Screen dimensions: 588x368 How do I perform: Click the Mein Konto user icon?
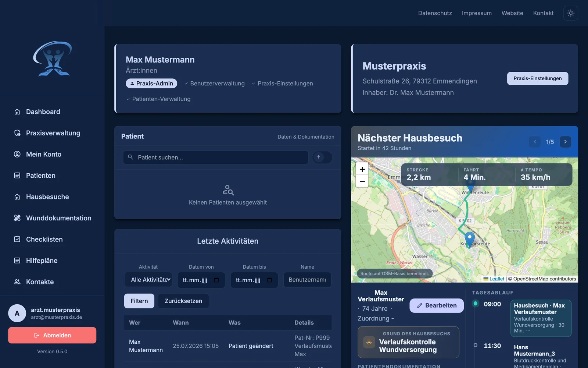(x=17, y=154)
